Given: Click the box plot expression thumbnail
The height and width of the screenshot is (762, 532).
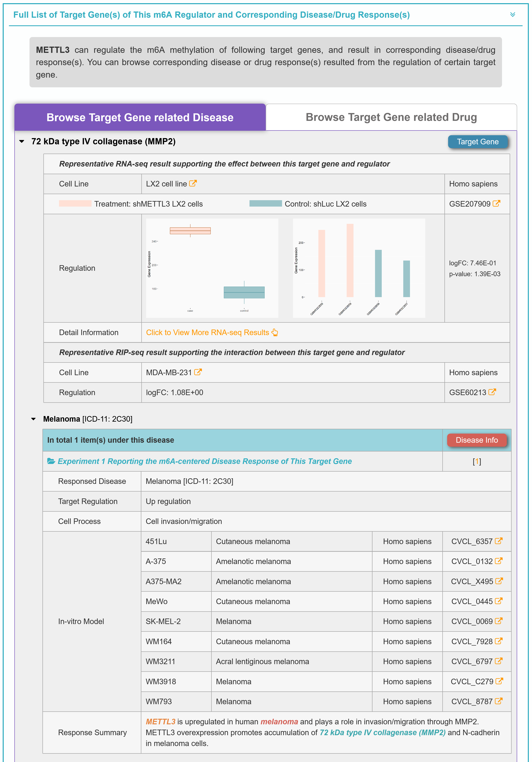Looking at the screenshot, I should click(x=212, y=268).
